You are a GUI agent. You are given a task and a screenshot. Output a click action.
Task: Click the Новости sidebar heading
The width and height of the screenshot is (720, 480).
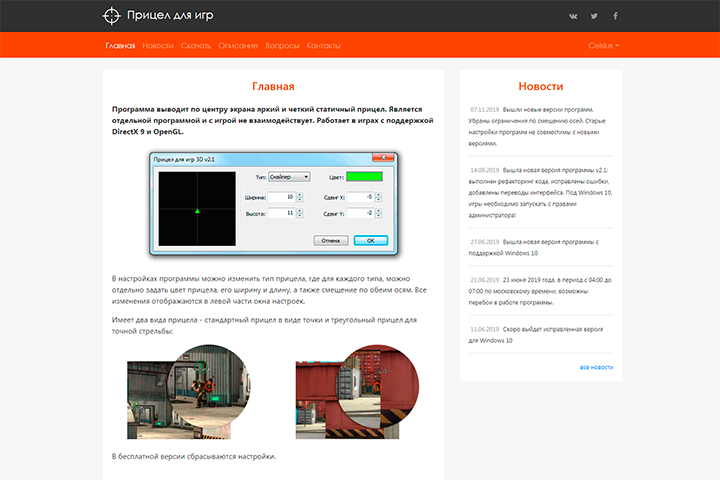click(540, 86)
